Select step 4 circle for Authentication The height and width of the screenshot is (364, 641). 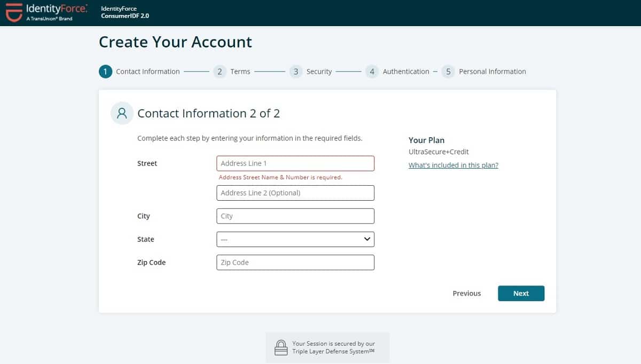(372, 72)
